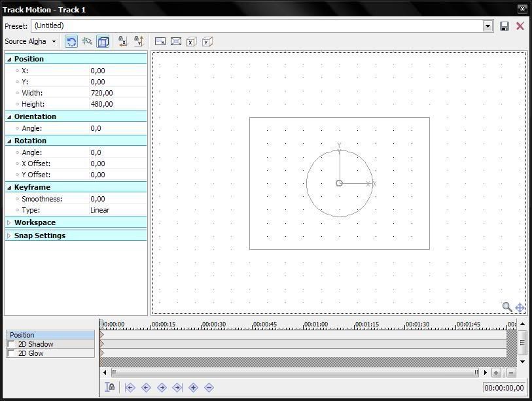Collapse the Keyframe section
The image size is (532, 401).
9,188
